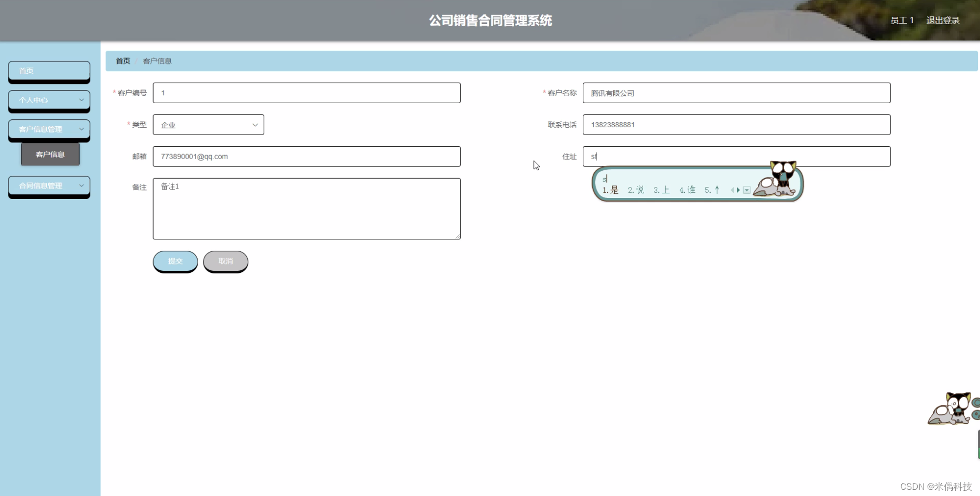The width and height of the screenshot is (980, 496).
Task: Click the next candidate page arrow on IME bar
Action: click(738, 190)
